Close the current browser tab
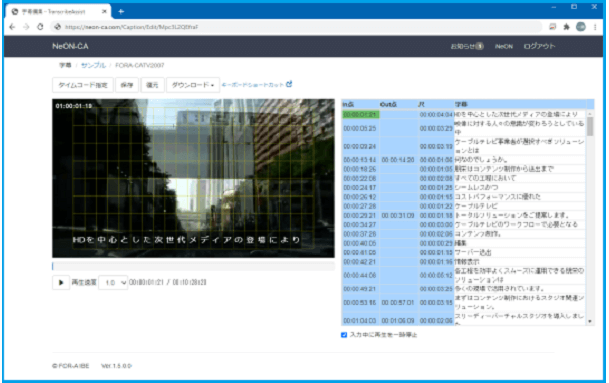 (x=104, y=12)
